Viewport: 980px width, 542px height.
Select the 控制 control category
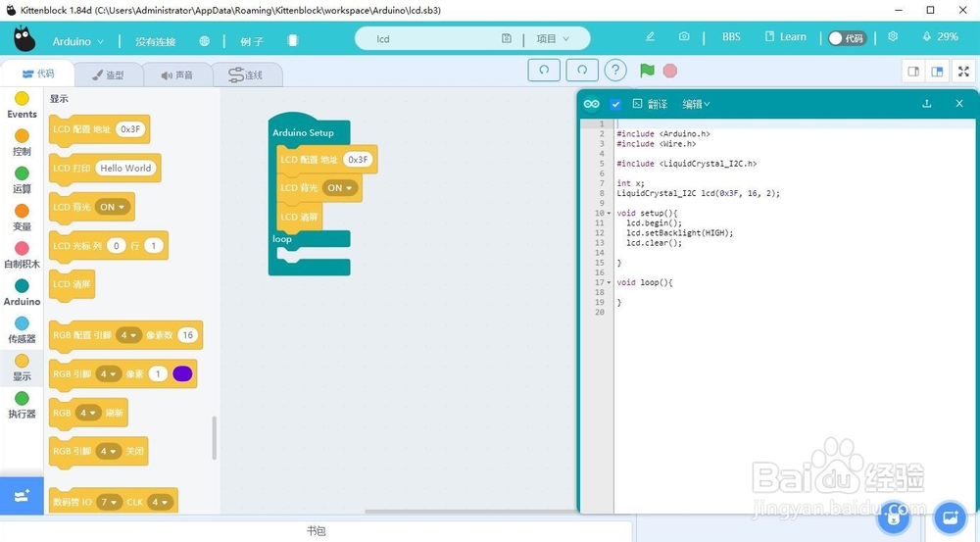(22, 142)
